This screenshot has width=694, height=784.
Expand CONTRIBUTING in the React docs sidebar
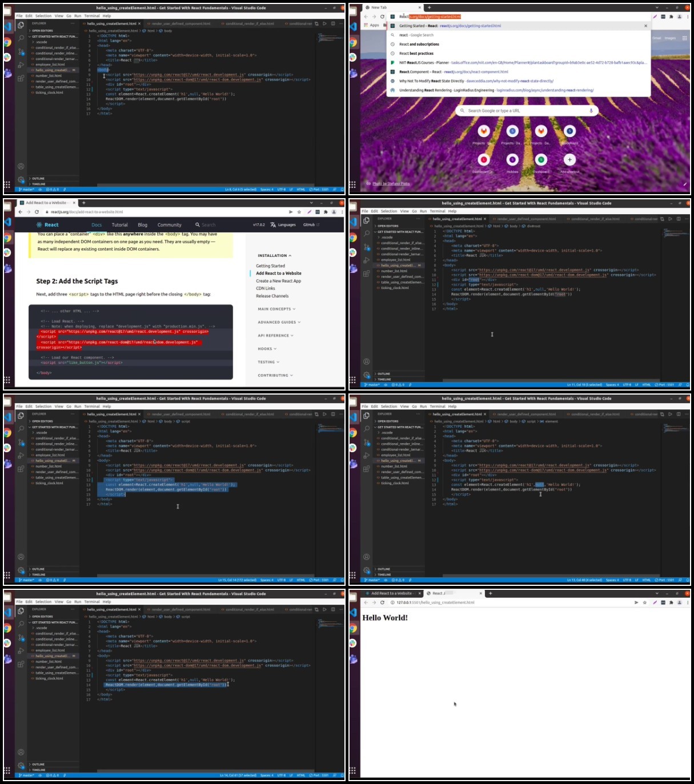275,375
